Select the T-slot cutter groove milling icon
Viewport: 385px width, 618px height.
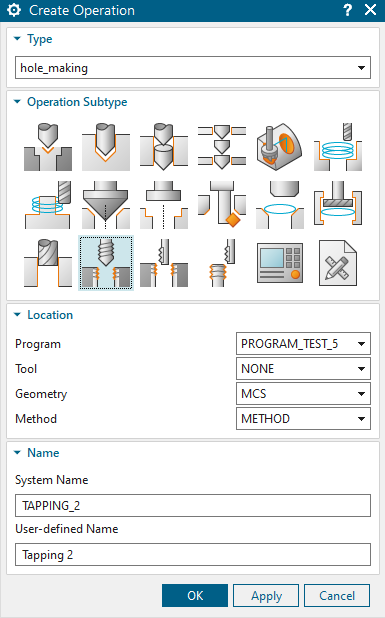coord(338,205)
